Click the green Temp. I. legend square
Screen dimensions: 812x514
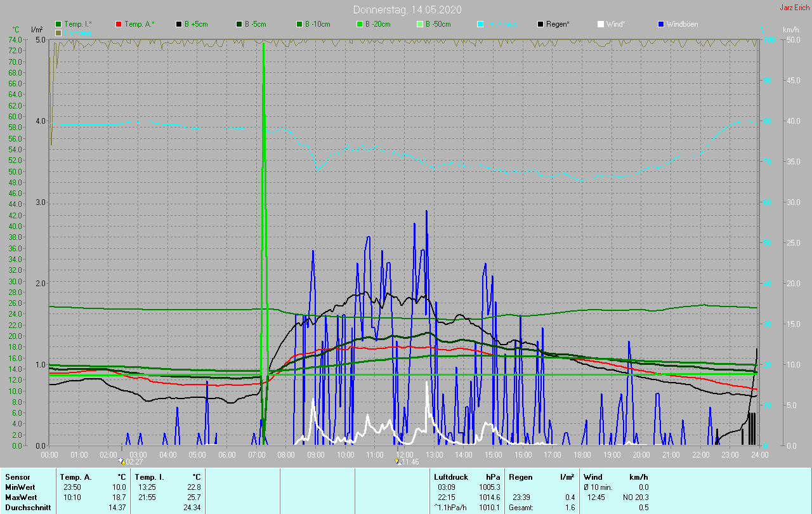[x=58, y=24]
